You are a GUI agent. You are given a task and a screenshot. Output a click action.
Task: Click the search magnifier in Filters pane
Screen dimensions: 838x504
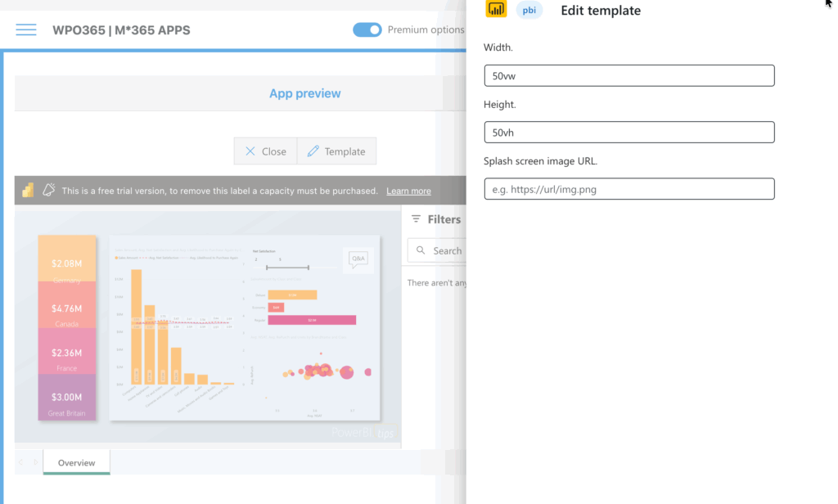(x=419, y=250)
